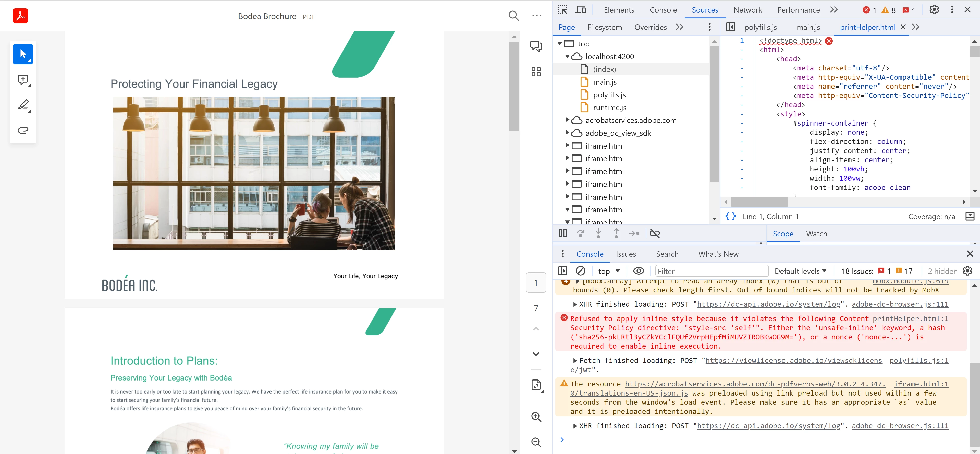Toggle pretty print curly braces button
Image resolution: width=980 pixels, height=454 pixels.
pyautogui.click(x=730, y=216)
